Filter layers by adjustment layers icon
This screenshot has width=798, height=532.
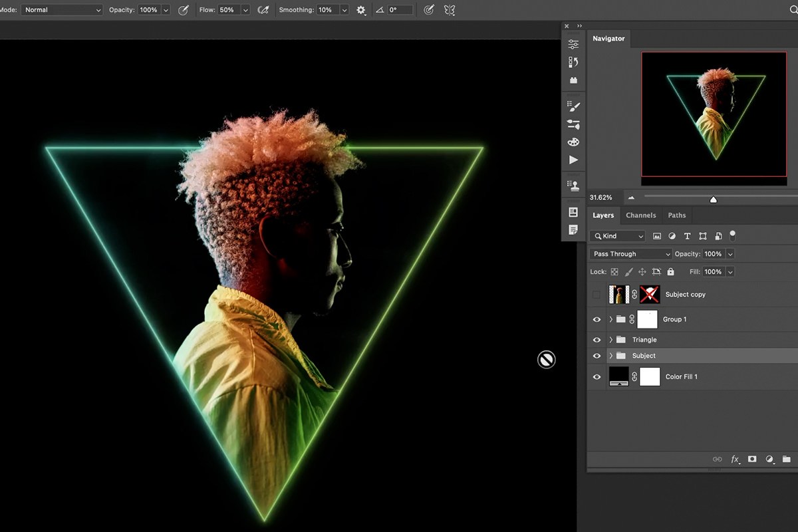click(672, 236)
